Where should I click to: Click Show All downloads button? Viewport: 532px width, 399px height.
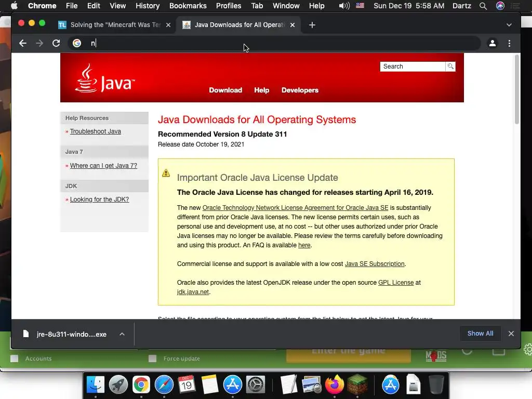coord(480,334)
